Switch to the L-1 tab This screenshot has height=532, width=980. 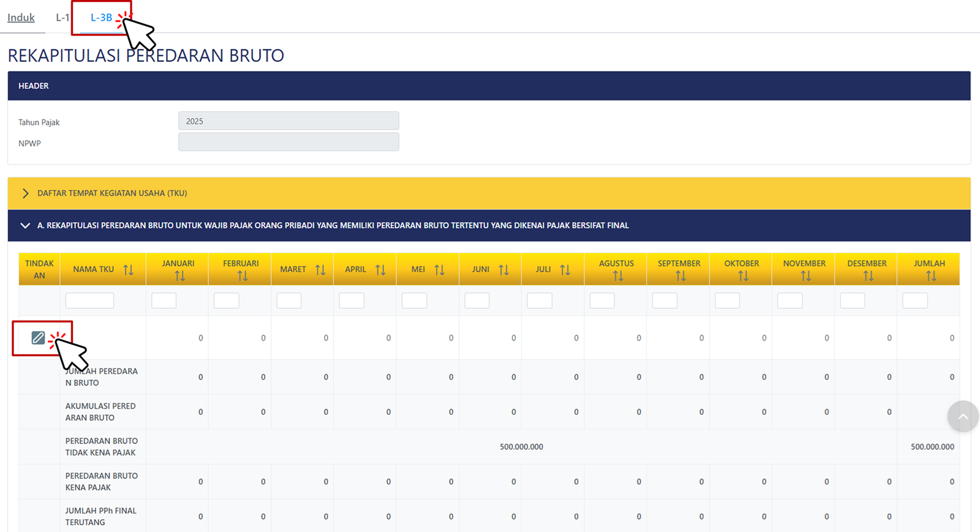(x=62, y=18)
